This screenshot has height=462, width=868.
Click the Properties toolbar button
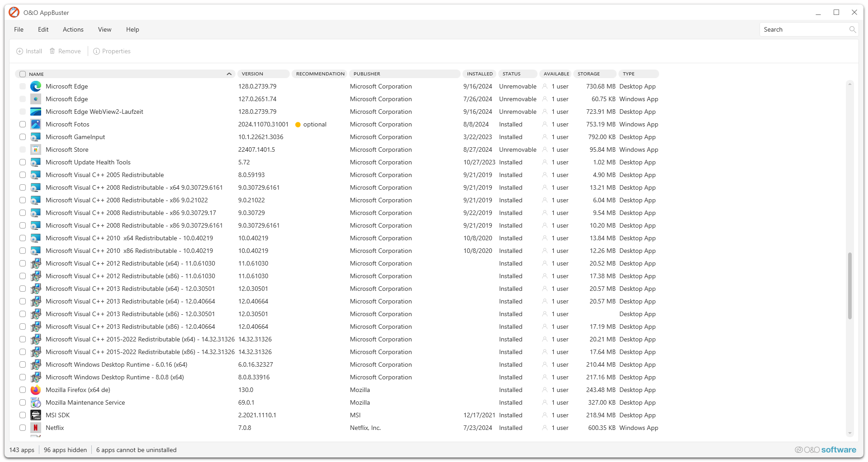pyautogui.click(x=112, y=51)
